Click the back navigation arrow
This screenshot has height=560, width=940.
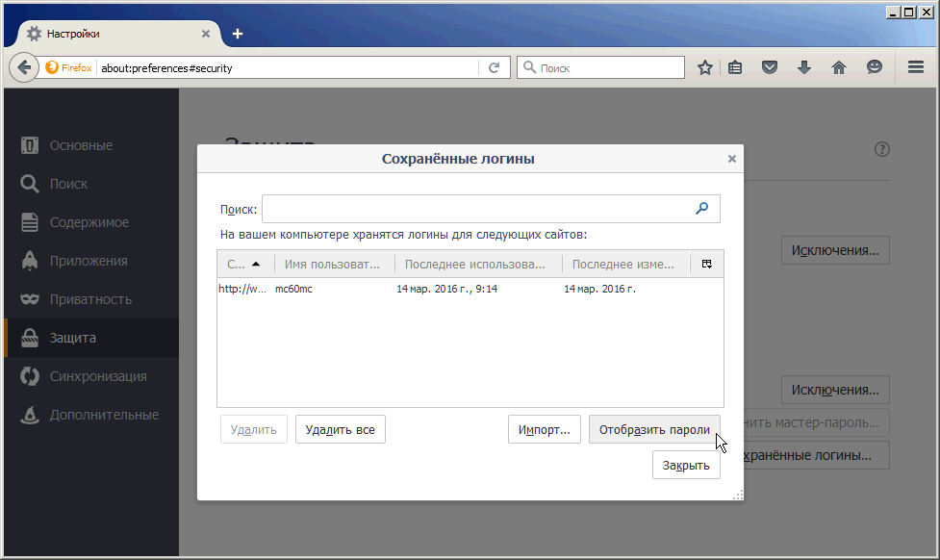tap(25, 67)
